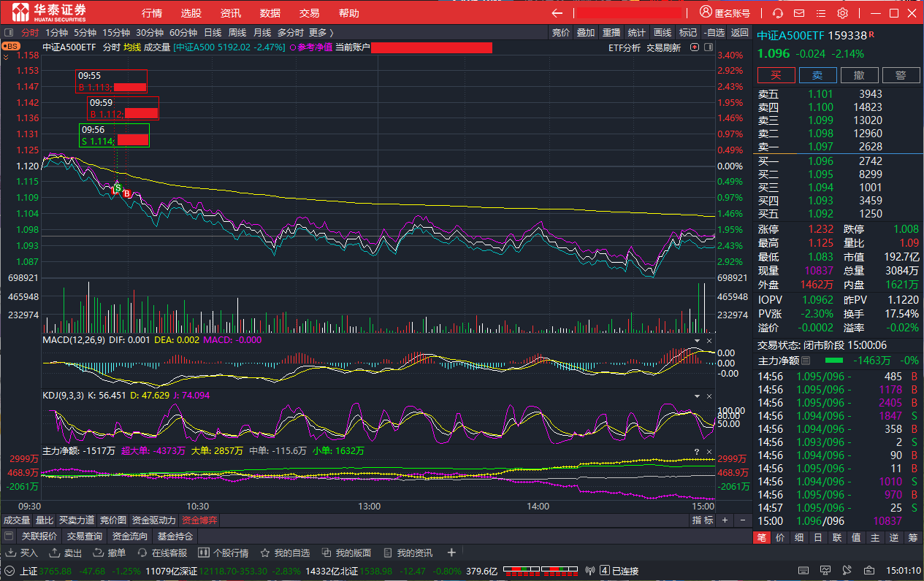
Task: Click the help question mark on 主力净额 panel
Action: pyautogui.click(x=696, y=452)
